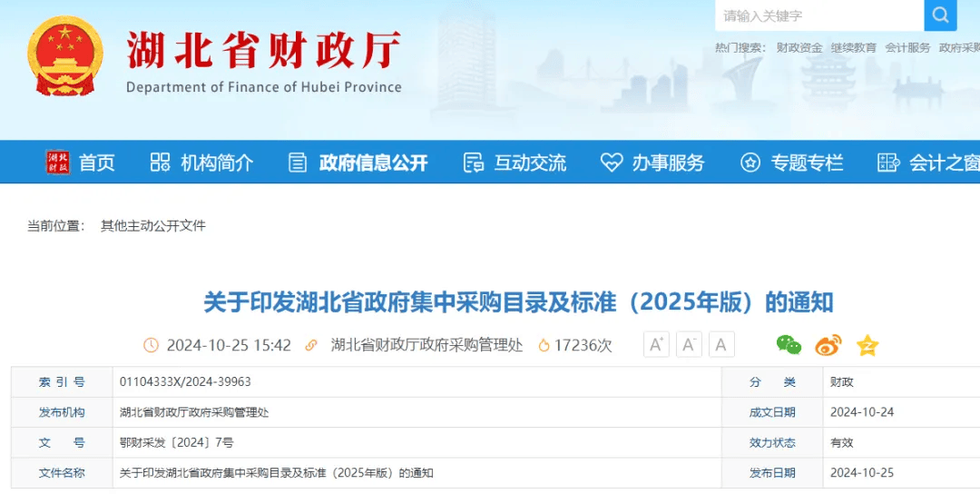
Task: Click the 湖北省财政厅 site title
Action: pyautogui.click(x=263, y=49)
